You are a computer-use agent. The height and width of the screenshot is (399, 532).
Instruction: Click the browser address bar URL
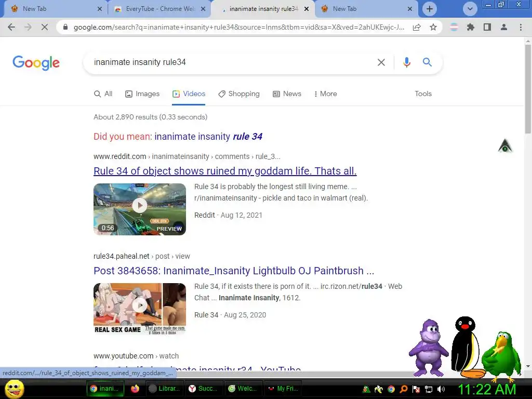238,27
